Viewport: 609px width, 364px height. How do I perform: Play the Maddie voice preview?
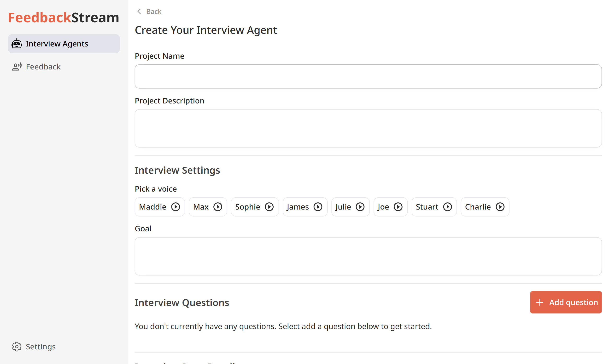point(176,207)
